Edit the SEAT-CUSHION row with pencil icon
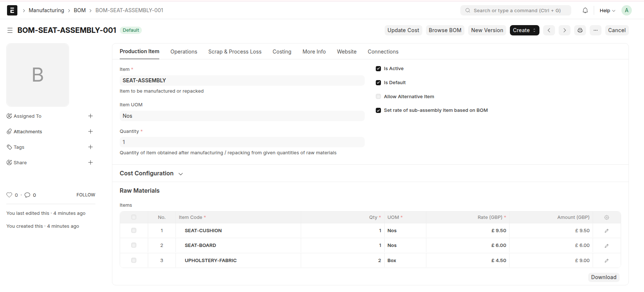 [x=607, y=231]
